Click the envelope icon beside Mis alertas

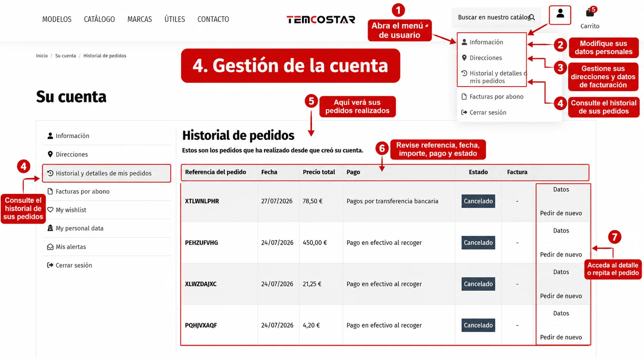(x=50, y=247)
